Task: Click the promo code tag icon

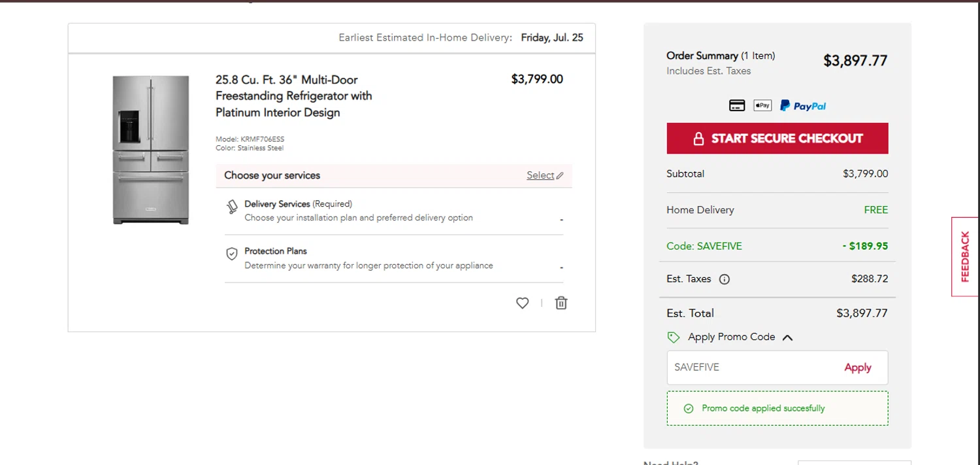Action: [674, 337]
